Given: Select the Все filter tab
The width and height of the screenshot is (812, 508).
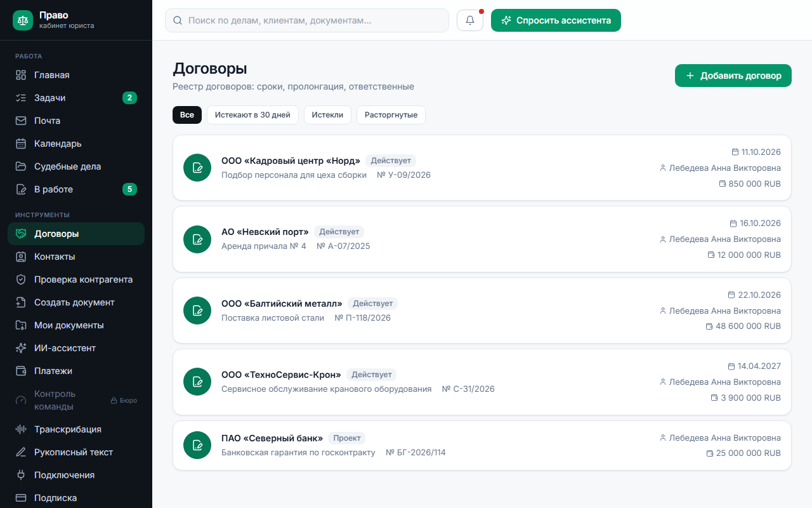Looking at the screenshot, I should [187, 115].
